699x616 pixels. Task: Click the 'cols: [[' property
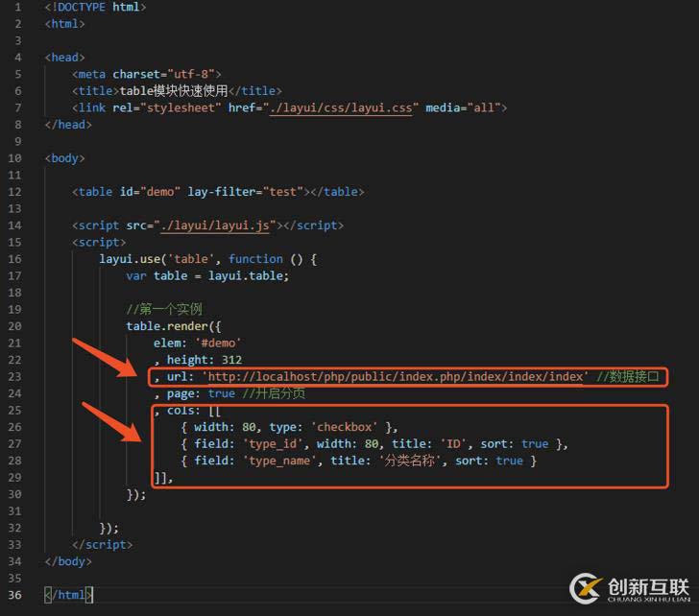[194, 411]
